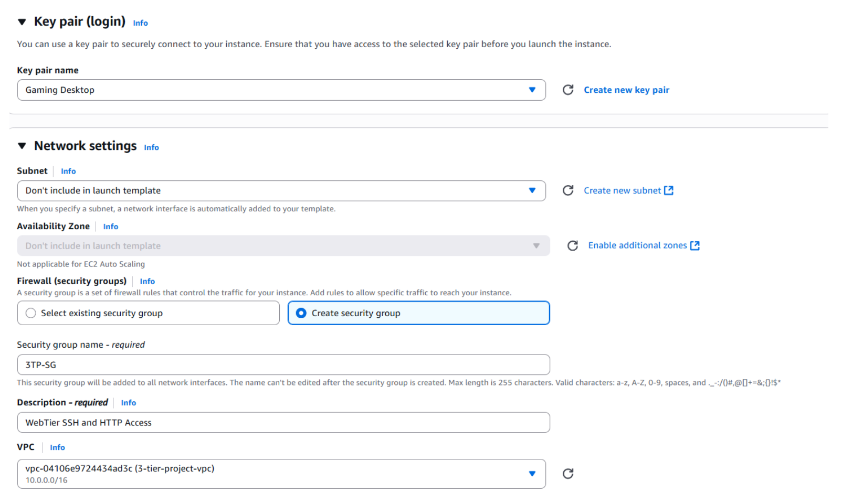Open the Create new subnet link
Image resolution: width=842 pixels, height=504 pixels.
click(622, 190)
